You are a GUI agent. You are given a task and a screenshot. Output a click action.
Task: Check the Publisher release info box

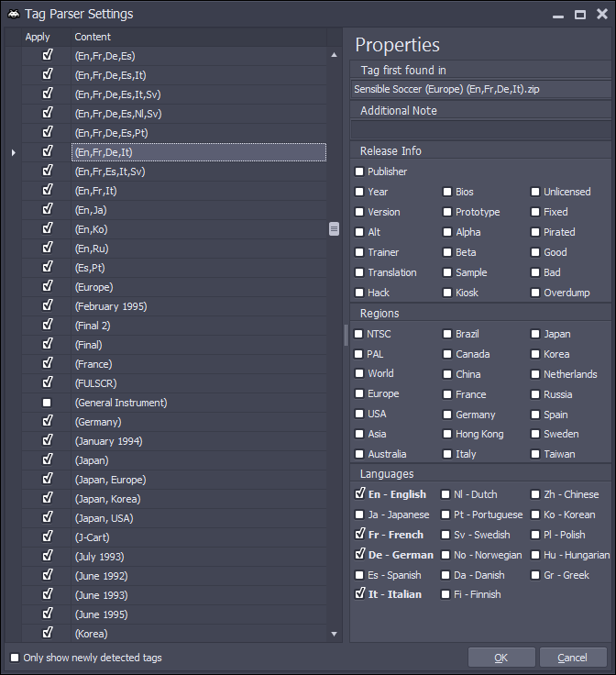(x=359, y=172)
